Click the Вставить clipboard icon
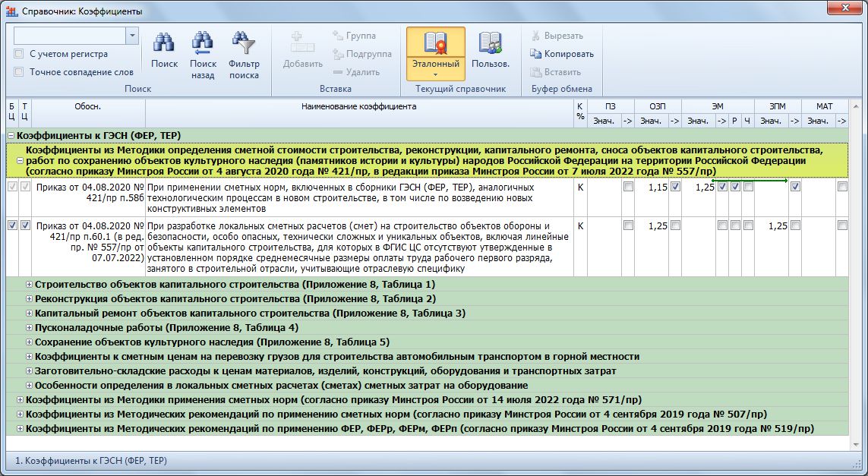Image resolution: width=868 pixels, height=476 pixels. coord(535,72)
